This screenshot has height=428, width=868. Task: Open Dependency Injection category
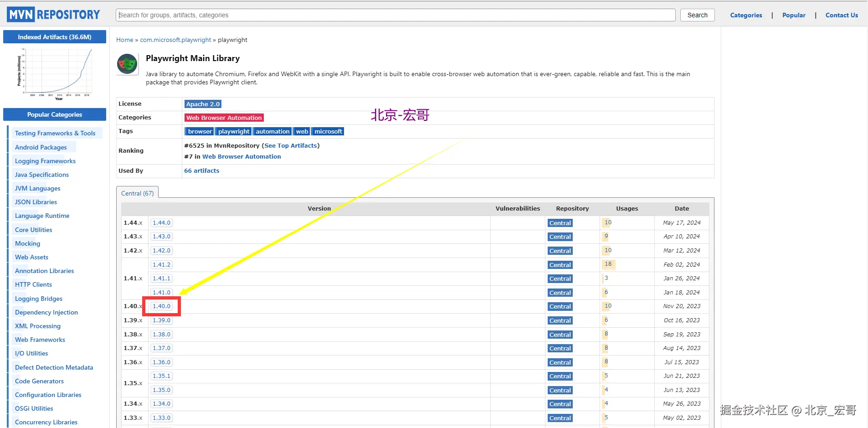[x=46, y=312]
